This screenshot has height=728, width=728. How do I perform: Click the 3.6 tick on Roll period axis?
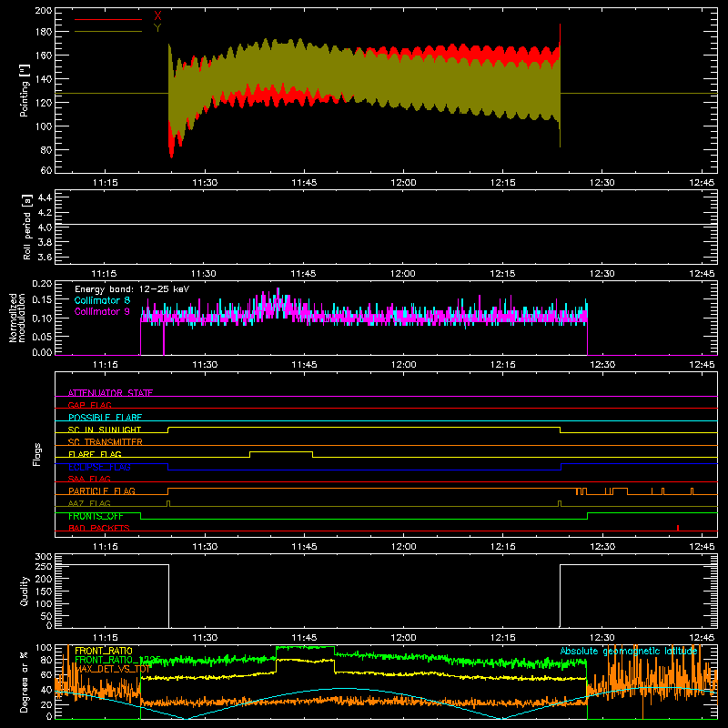pyautogui.click(x=45, y=257)
